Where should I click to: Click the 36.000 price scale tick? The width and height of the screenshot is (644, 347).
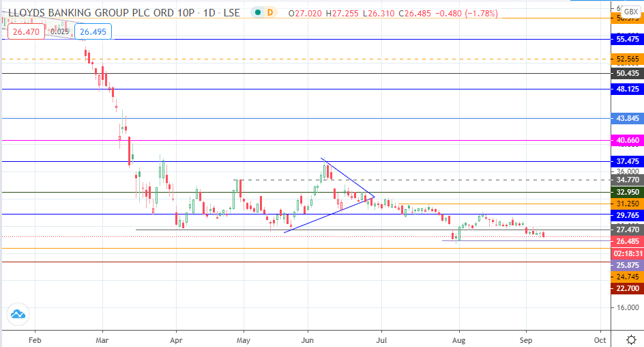click(628, 171)
